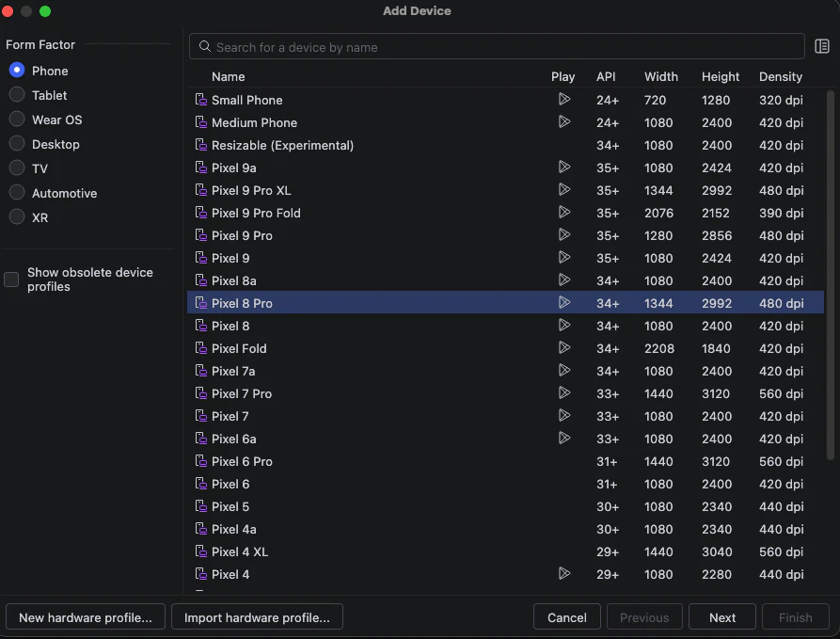Enable Show obsolete device profiles
The width and height of the screenshot is (840, 639).
coord(11,280)
